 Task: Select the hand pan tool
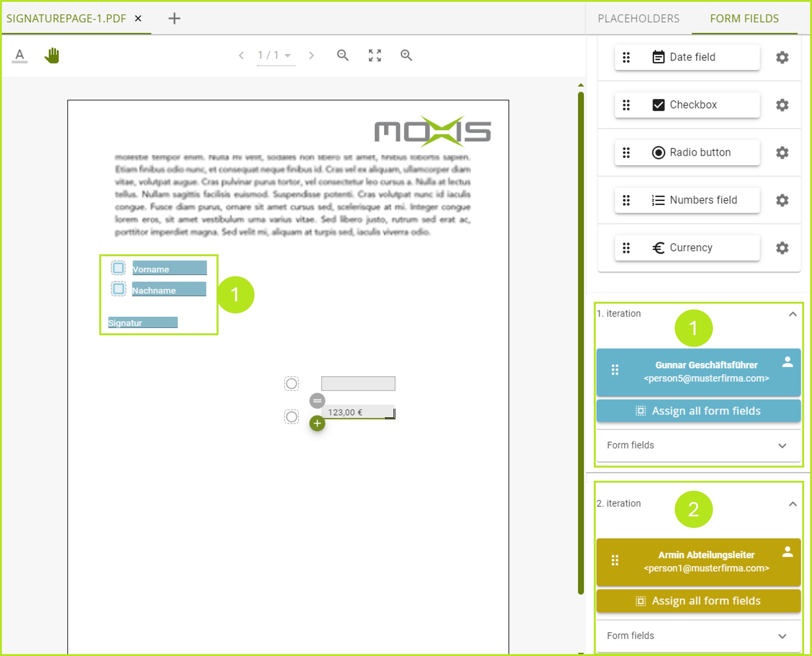52,56
